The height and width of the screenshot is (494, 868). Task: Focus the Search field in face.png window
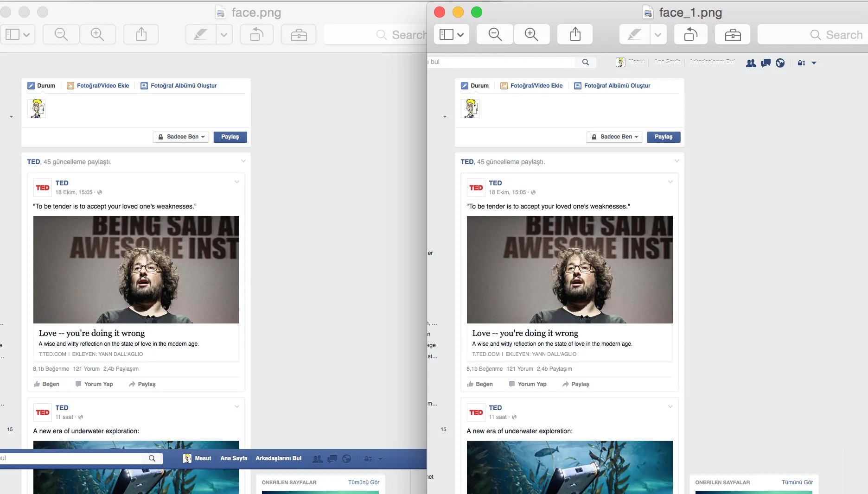point(375,34)
